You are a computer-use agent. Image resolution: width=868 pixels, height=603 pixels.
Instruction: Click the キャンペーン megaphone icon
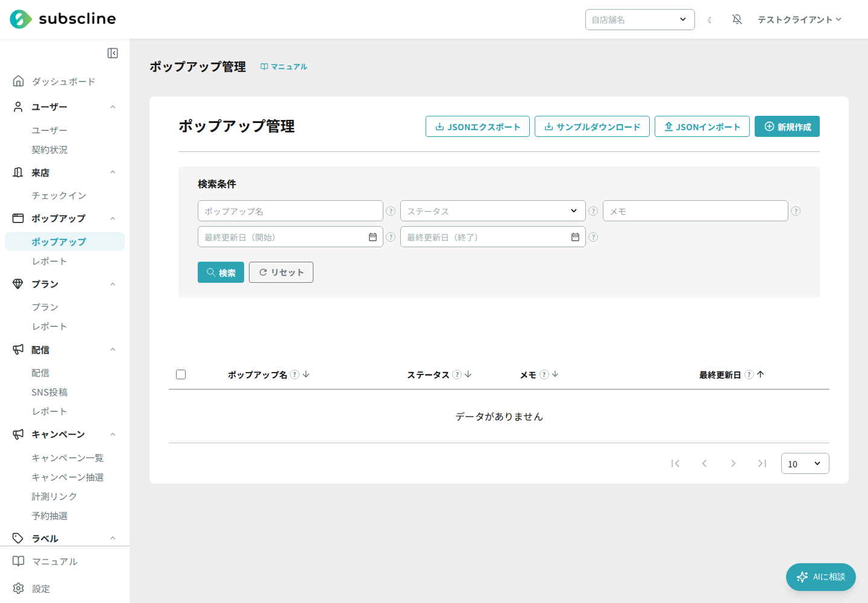point(18,434)
